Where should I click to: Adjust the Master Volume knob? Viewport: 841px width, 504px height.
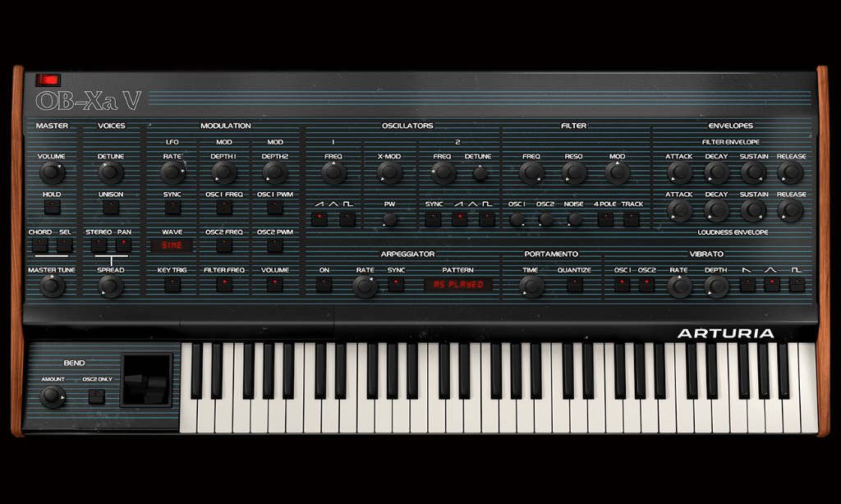52,172
